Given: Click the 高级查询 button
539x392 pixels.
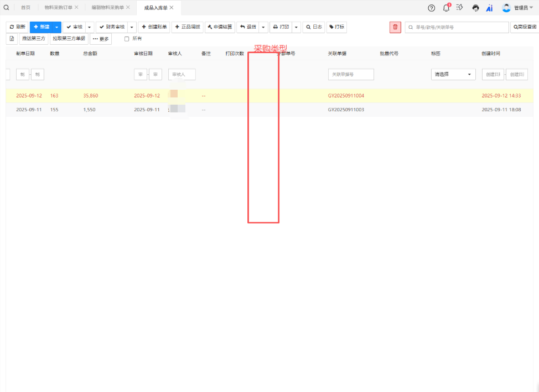Looking at the screenshot, I should pos(524,27).
